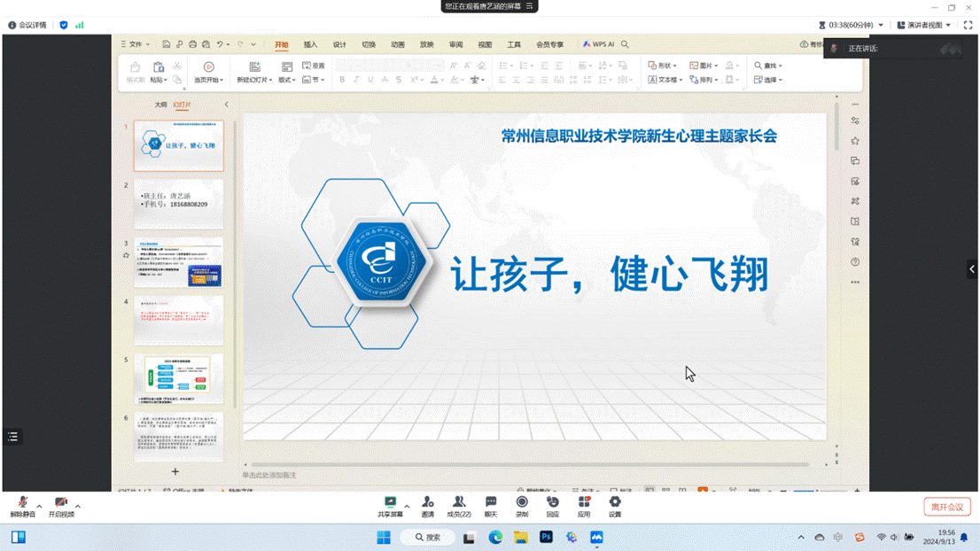Turn on the video camera
Image resolution: width=980 pixels, height=551 pixels.
(x=61, y=507)
